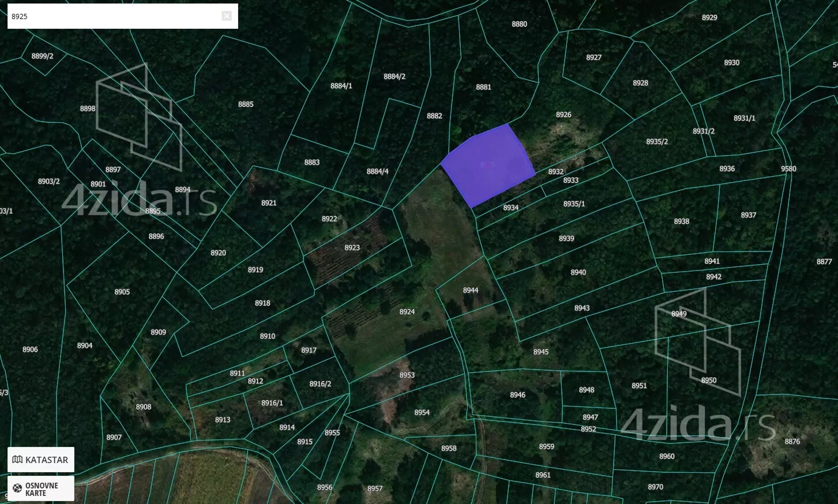Select parcel 8898 on the map
The height and width of the screenshot is (504, 838).
pos(88,108)
